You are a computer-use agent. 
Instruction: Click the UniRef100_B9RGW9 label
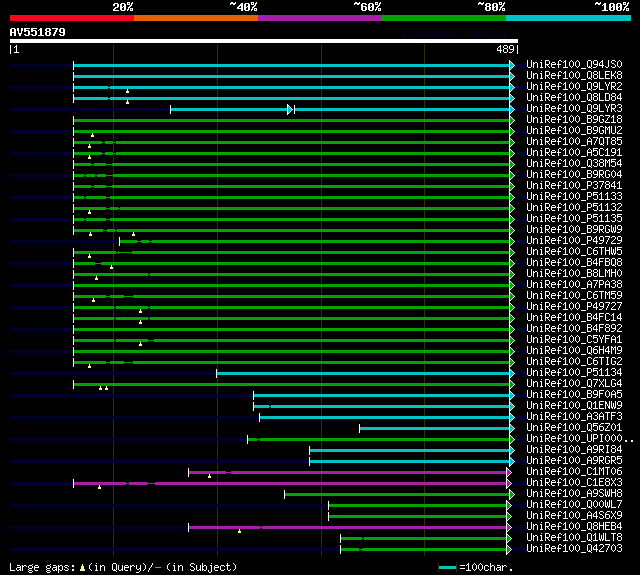click(x=574, y=230)
